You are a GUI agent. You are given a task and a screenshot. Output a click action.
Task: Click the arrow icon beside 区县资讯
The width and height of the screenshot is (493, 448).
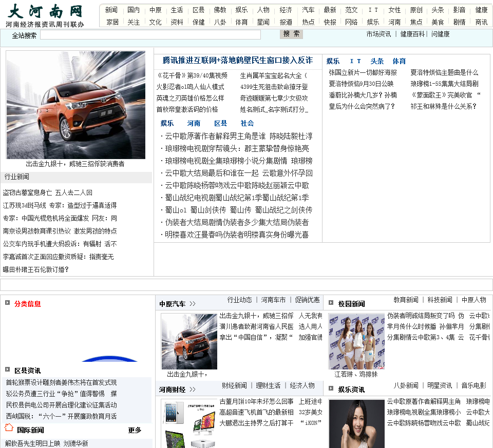[8, 369]
